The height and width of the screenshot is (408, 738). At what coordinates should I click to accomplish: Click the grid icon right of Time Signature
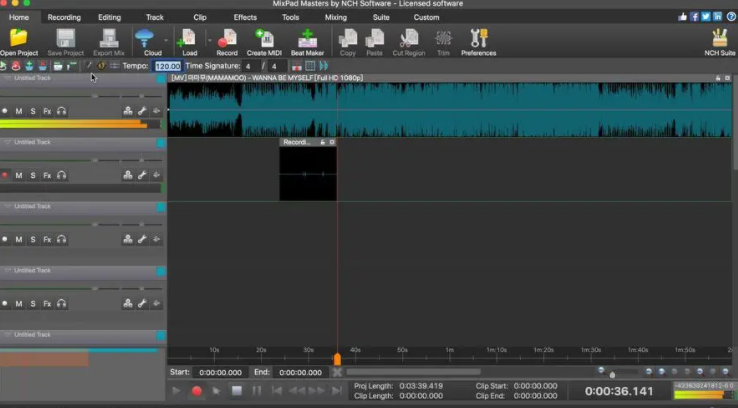(x=310, y=66)
